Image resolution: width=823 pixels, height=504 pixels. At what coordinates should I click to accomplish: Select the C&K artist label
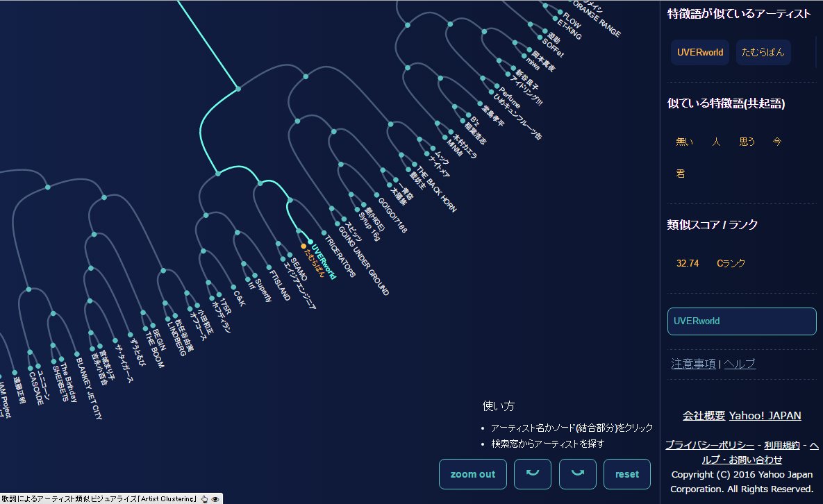pyautogui.click(x=238, y=297)
